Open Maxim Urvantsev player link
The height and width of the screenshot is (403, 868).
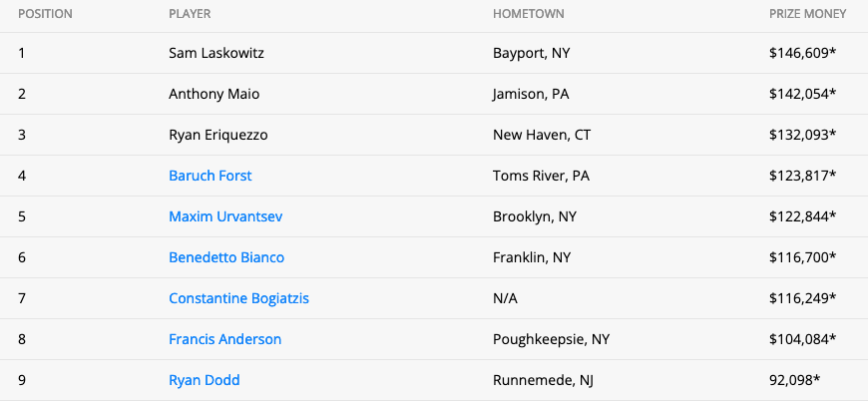click(225, 216)
